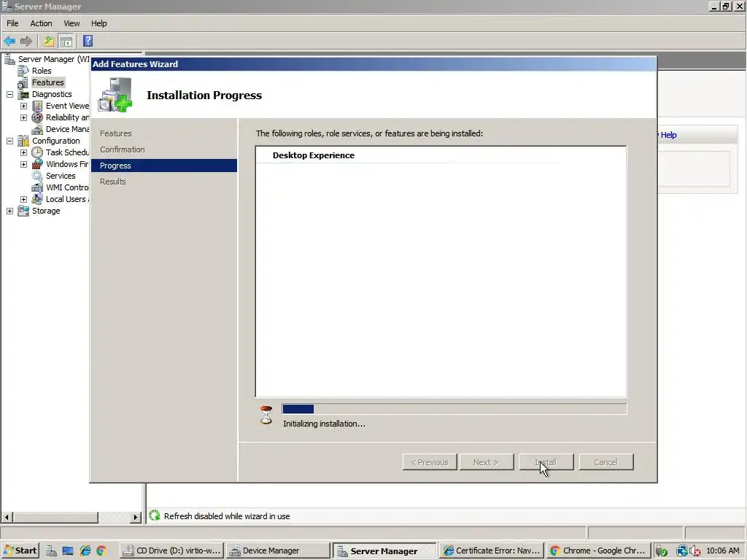Open Device Manager icon in tree
Screen dimensions: 747x560
tap(37, 129)
